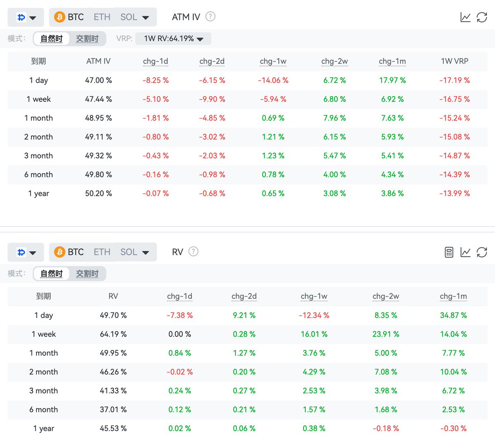Image resolution: width=495 pixels, height=448 pixels.
Task: Expand coin list arrow in ATM IV panel
Action: (146, 18)
